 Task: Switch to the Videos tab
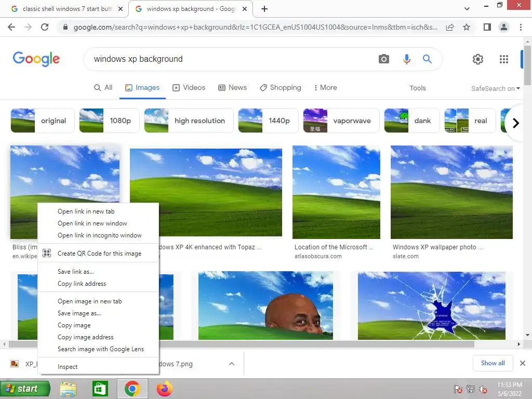[189, 87]
